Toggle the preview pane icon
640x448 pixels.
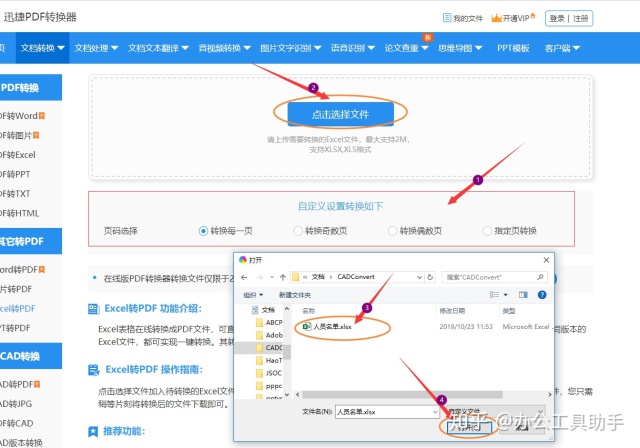click(x=523, y=295)
